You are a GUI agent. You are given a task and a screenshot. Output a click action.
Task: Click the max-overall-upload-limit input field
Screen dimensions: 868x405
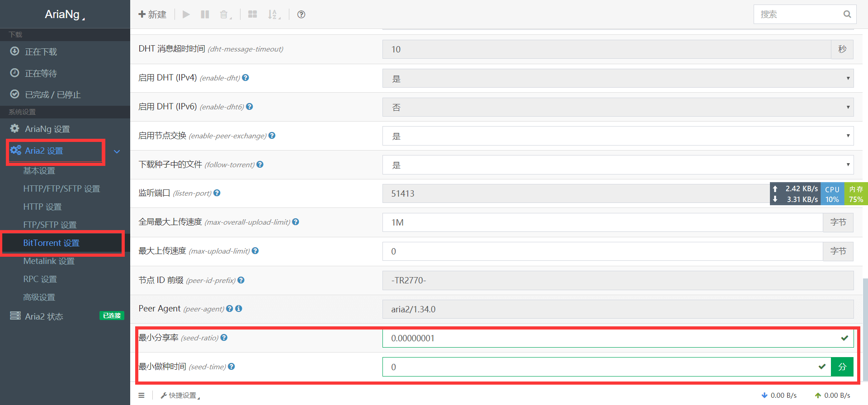[x=602, y=222]
